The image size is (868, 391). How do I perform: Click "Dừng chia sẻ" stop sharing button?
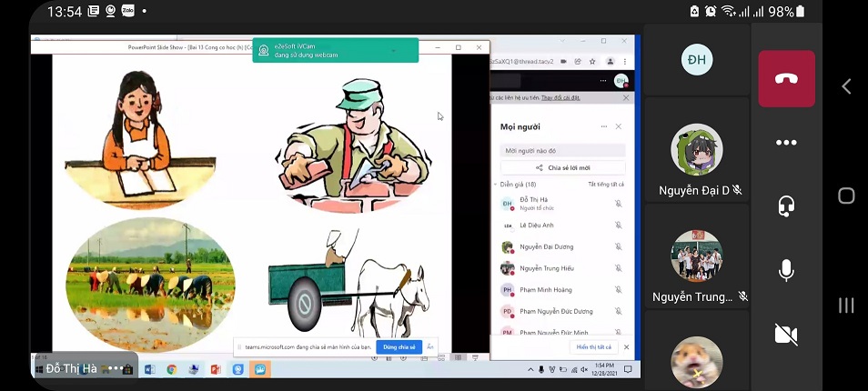pos(399,347)
